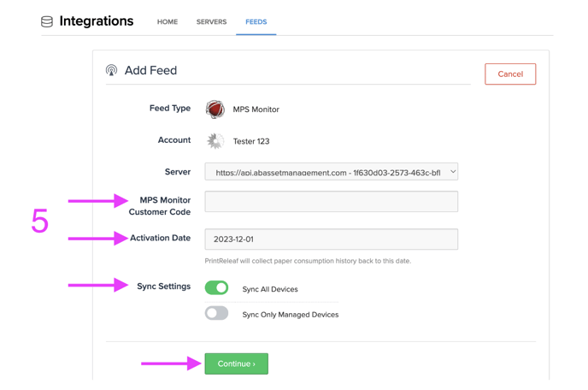The width and height of the screenshot is (588, 390).
Task: Focus the MPS Monitor Customer Code field
Action: click(x=331, y=202)
